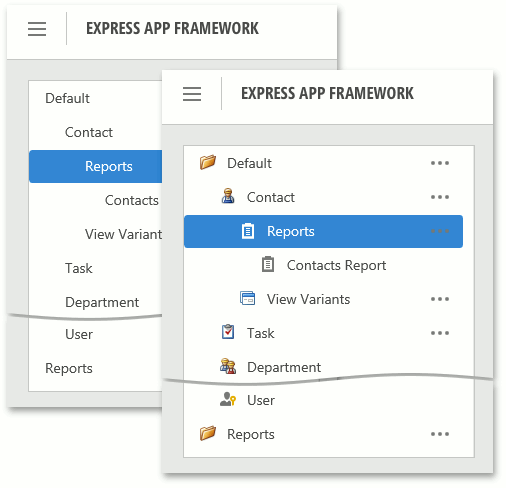Expand bottom Reports group ellipsis
Image resolution: width=506 pixels, height=488 pixels.
(x=440, y=434)
